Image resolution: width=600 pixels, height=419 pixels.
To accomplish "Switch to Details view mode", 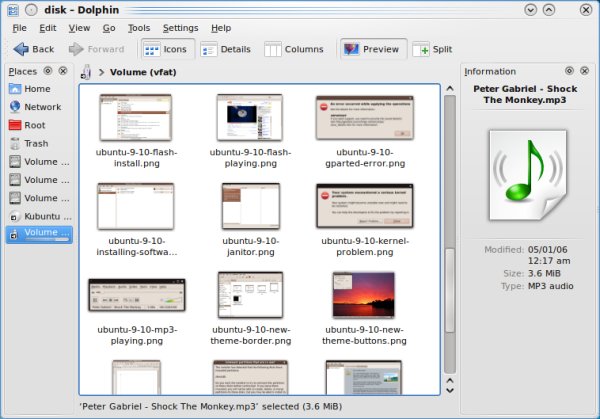I will tap(225, 49).
